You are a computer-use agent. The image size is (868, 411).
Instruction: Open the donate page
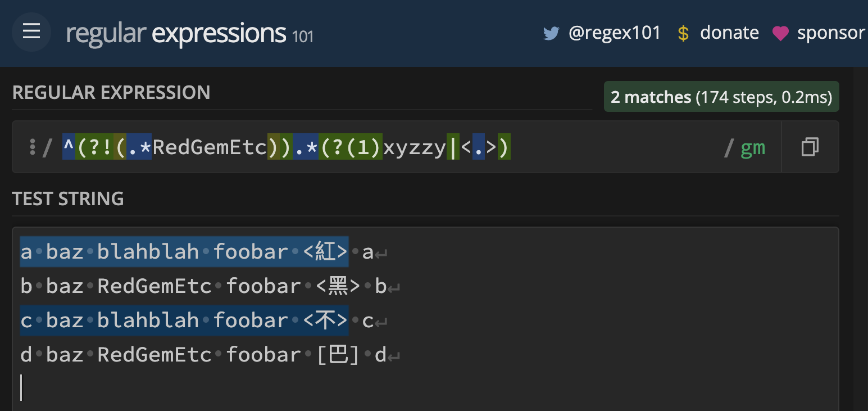click(729, 33)
